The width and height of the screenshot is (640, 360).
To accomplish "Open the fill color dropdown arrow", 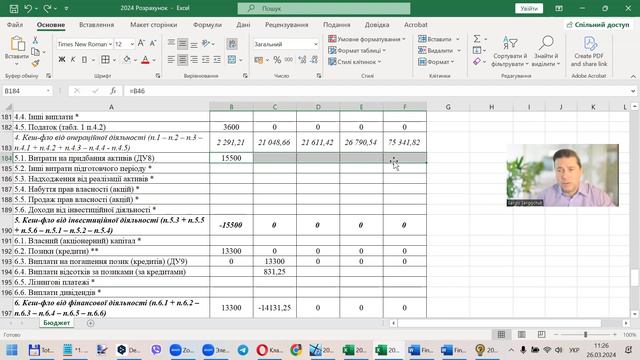I will tap(135, 60).
